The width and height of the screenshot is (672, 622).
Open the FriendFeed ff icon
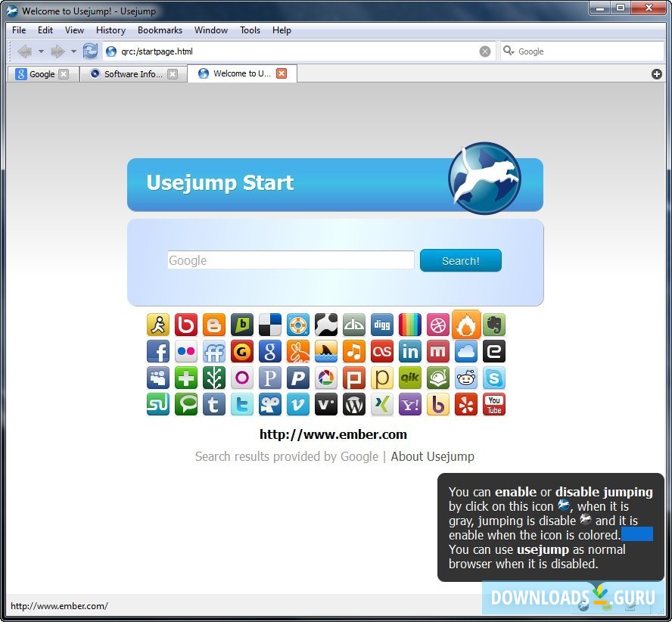pos(214,351)
